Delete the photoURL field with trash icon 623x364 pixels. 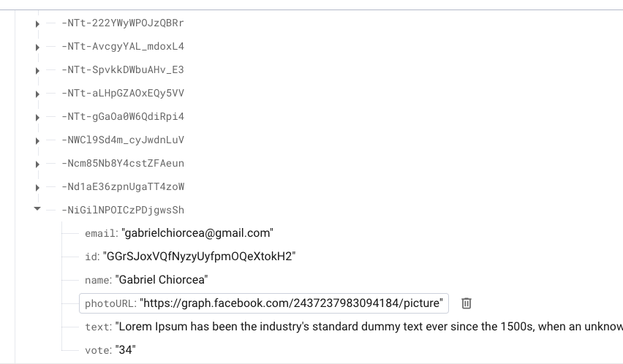pos(467,303)
